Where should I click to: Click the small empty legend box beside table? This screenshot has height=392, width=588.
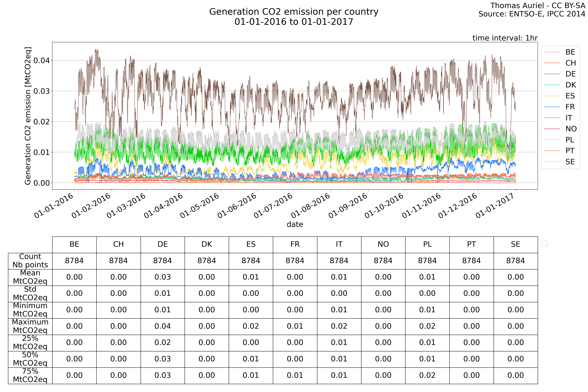(544, 243)
